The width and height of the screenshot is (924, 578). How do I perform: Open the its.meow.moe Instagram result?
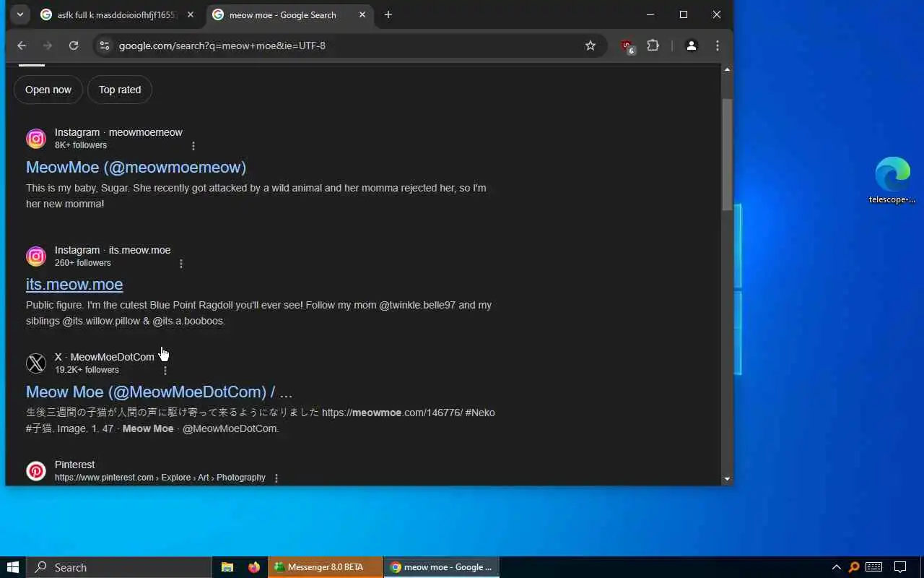pos(74,284)
